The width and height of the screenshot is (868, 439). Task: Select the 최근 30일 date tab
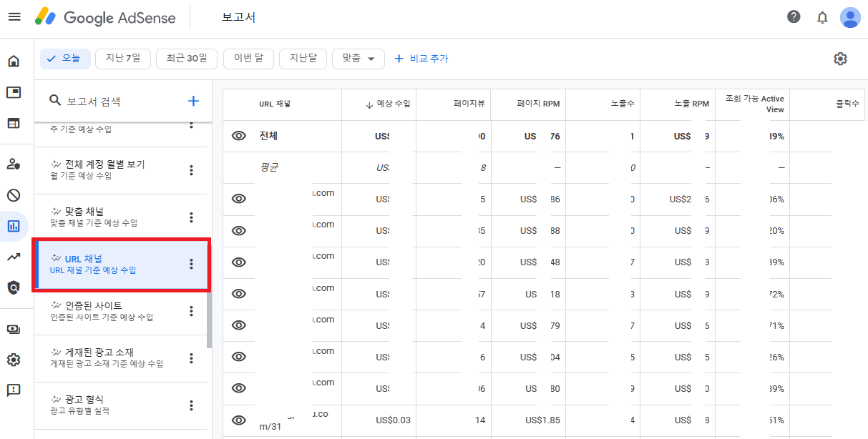point(187,59)
